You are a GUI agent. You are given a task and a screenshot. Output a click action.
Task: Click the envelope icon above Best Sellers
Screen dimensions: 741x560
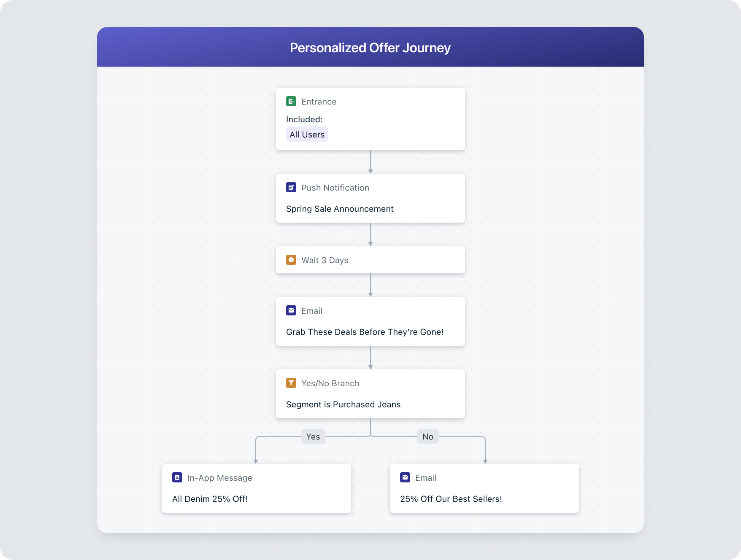pos(405,477)
